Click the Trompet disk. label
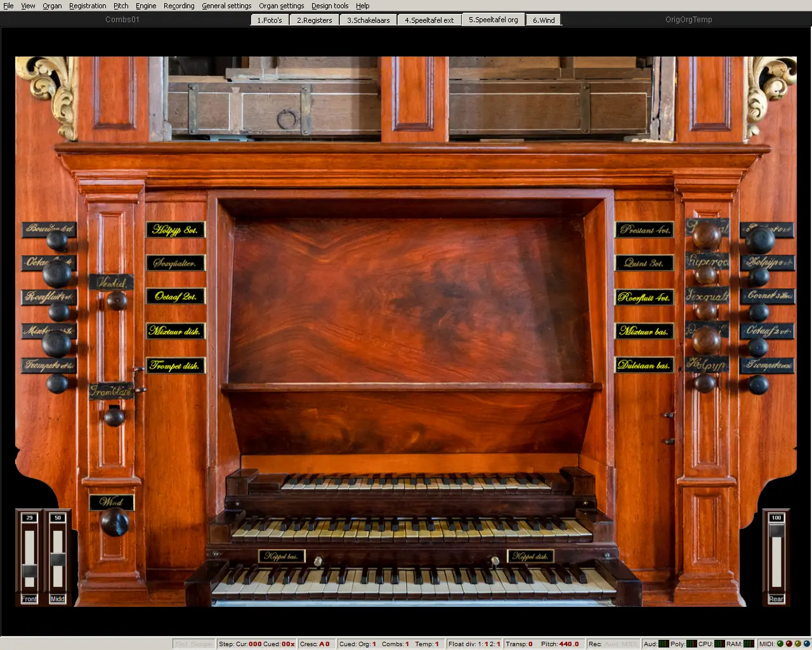Image resolution: width=812 pixels, height=650 pixels. pos(175,365)
